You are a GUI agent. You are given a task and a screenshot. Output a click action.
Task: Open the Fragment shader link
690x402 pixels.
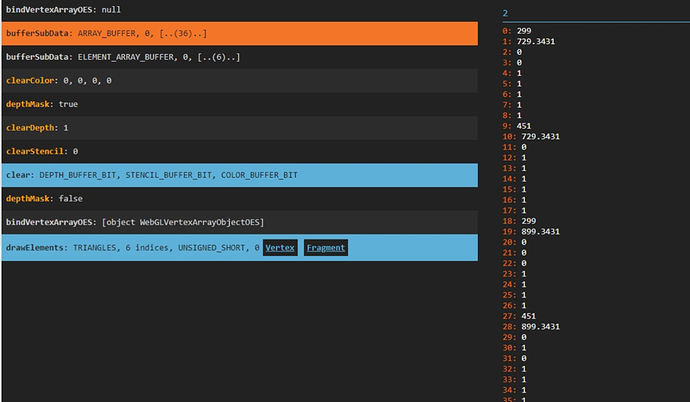(326, 247)
